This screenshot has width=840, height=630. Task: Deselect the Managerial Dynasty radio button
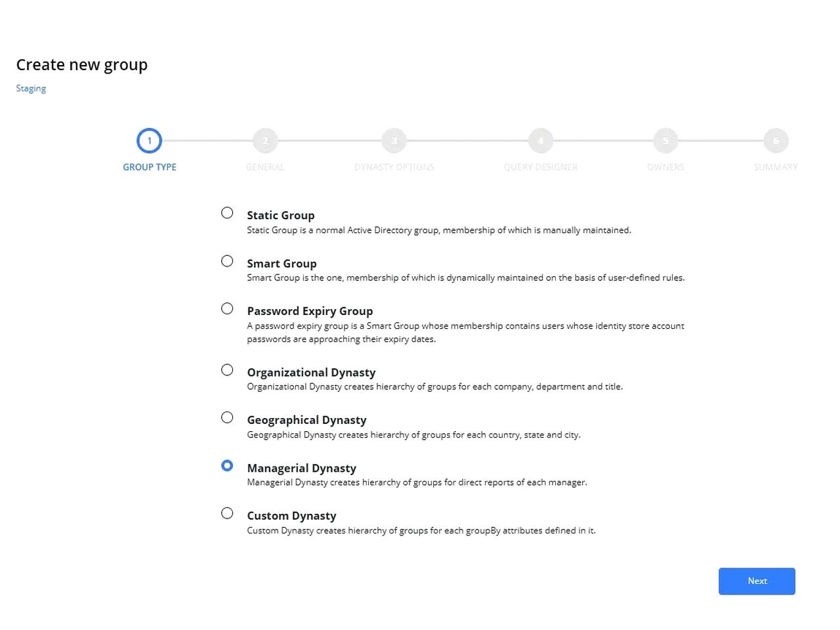(227, 465)
